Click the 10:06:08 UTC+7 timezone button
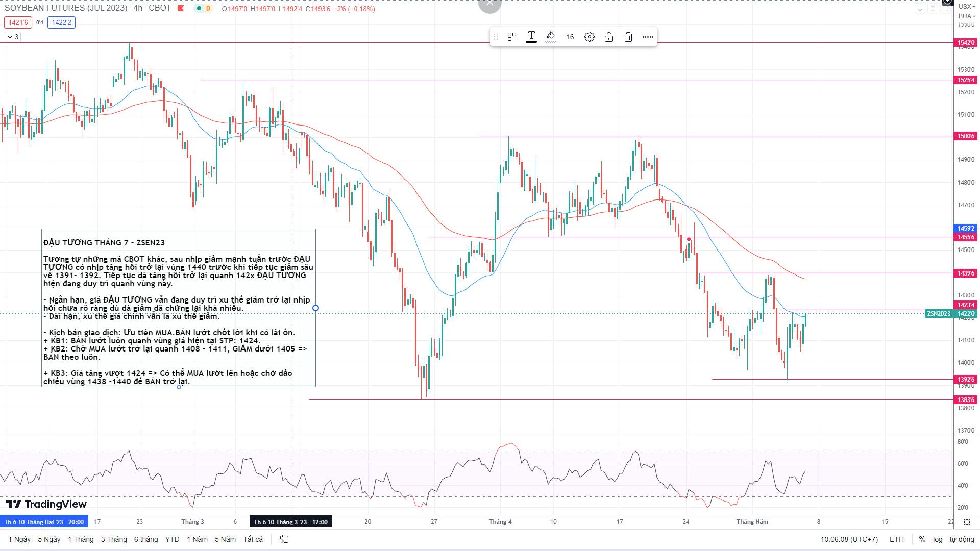The image size is (980, 551). point(849,539)
